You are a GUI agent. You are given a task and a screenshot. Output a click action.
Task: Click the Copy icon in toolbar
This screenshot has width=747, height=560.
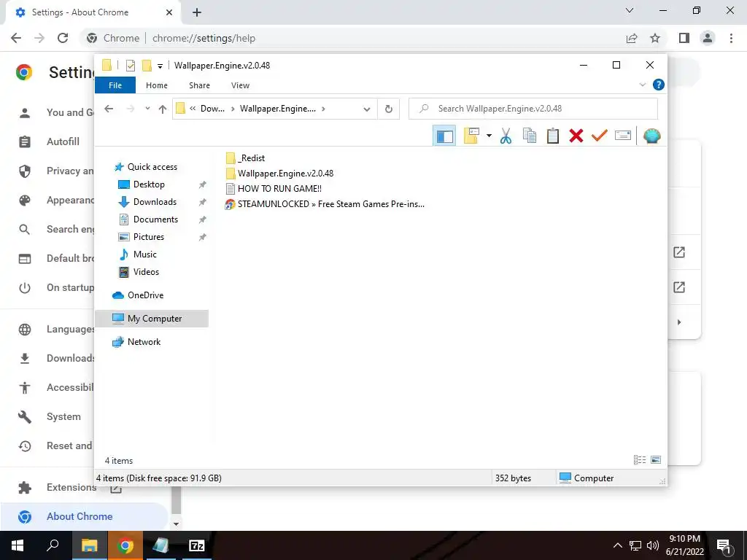click(x=530, y=136)
